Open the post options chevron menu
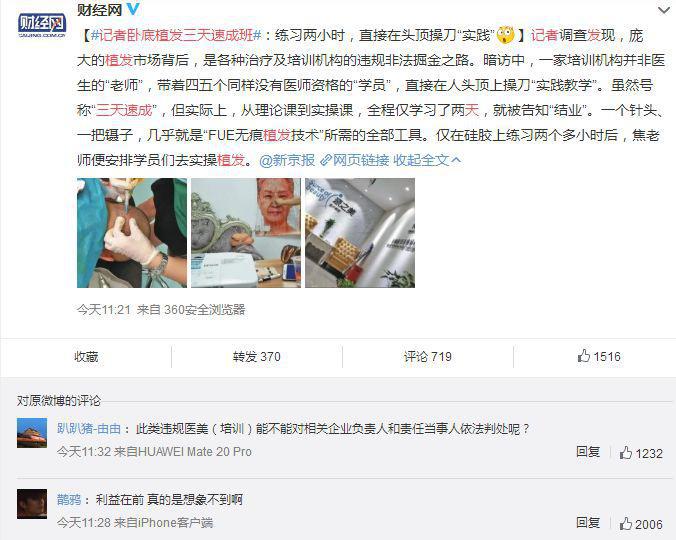This screenshot has height=540, width=676. pos(664,10)
